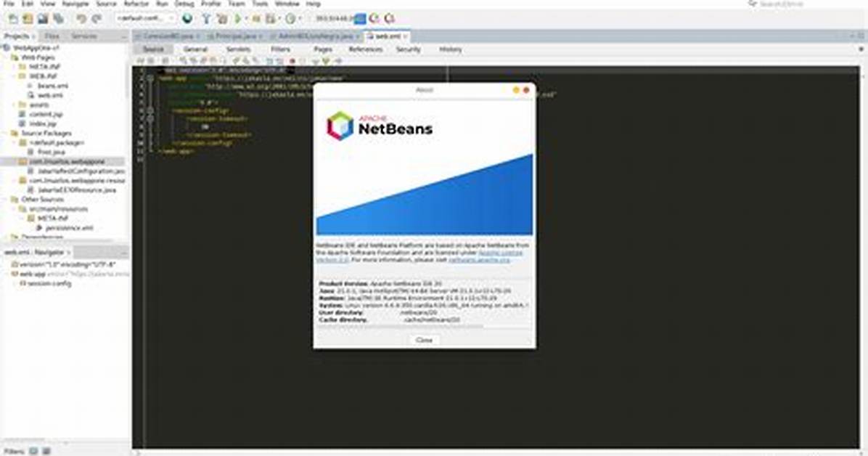Select the References view of web.xml

(x=366, y=49)
